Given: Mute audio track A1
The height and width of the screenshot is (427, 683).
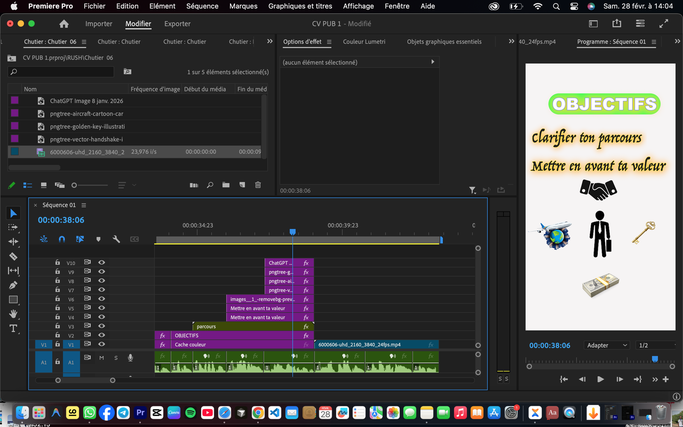Looking at the screenshot, I should pyautogui.click(x=101, y=357).
